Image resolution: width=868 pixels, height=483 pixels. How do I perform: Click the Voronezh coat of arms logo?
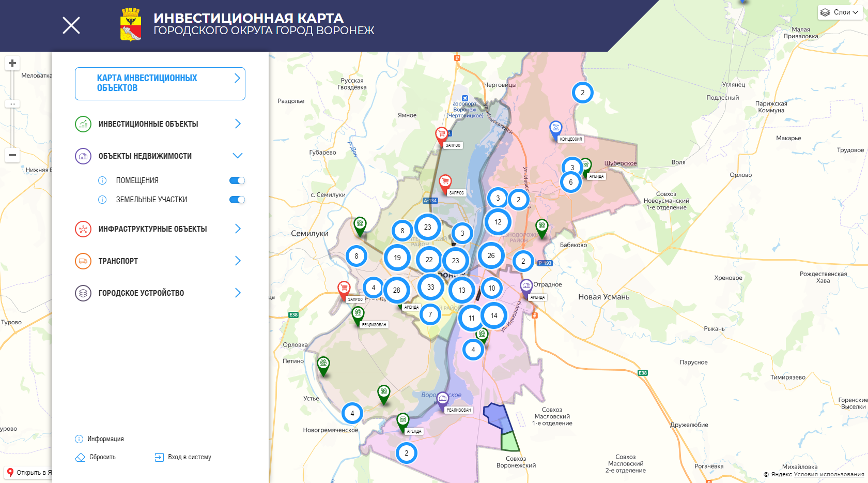pos(131,24)
